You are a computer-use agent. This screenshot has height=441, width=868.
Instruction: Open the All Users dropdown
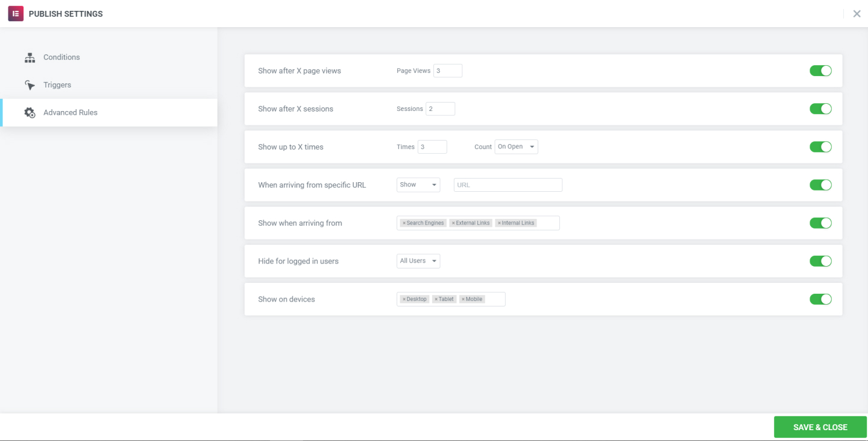418,261
